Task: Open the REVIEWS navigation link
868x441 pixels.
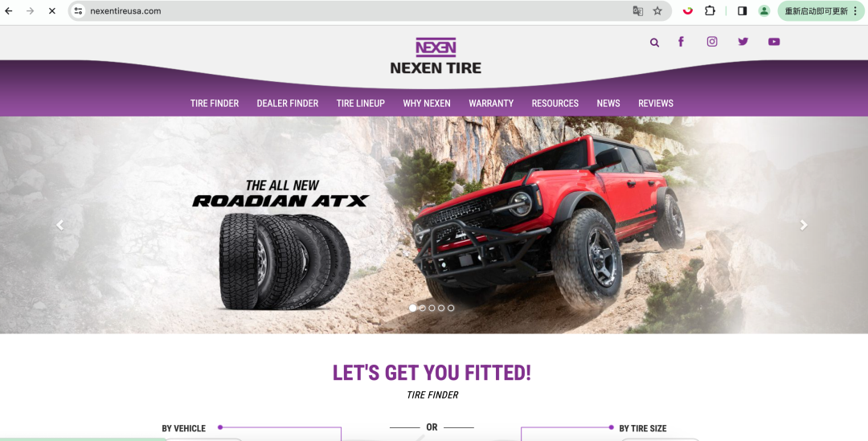Action: (x=656, y=104)
